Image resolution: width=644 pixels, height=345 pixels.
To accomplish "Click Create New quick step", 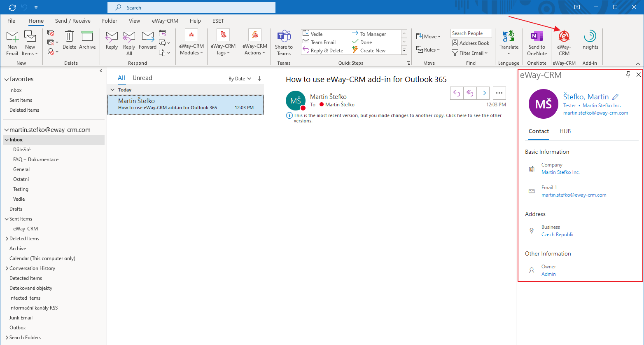I will (x=369, y=50).
